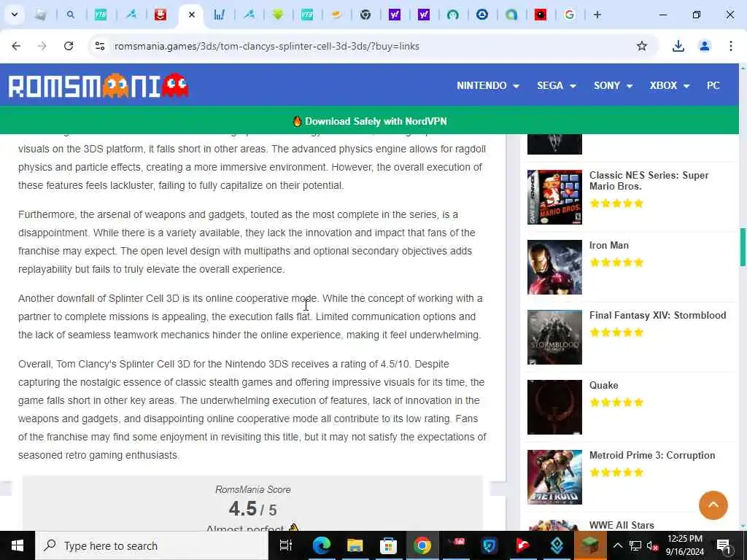Open the Stormblood cover thumbnail
This screenshot has width=747, height=560.
(554, 337)
